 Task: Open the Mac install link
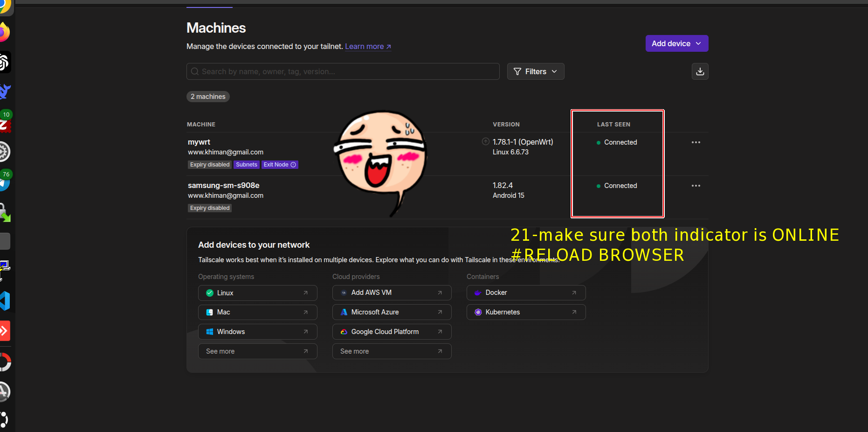pos(258,312)
